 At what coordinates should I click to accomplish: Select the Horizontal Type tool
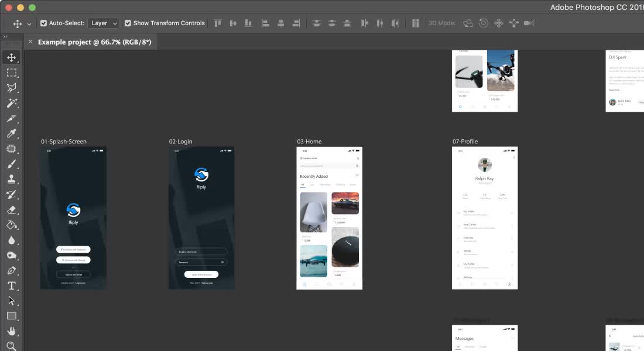[x=12, y=285]
